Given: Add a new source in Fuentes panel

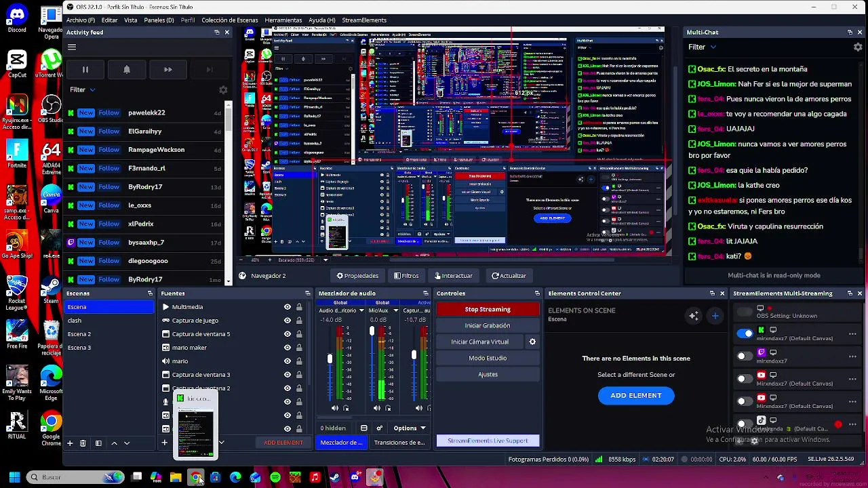Looking at the screenshot, I should pyautogui.click(x=164, y=443).
